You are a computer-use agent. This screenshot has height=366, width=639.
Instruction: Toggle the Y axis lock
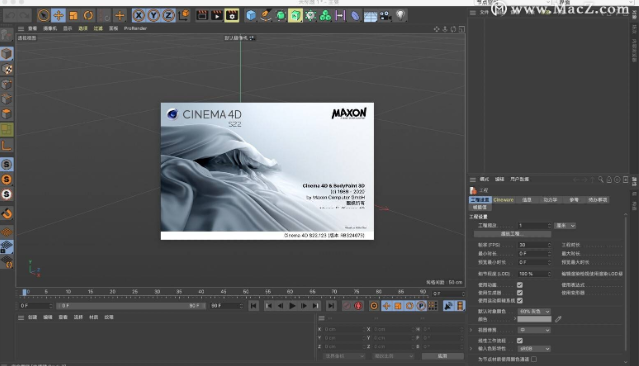[154, 15]
